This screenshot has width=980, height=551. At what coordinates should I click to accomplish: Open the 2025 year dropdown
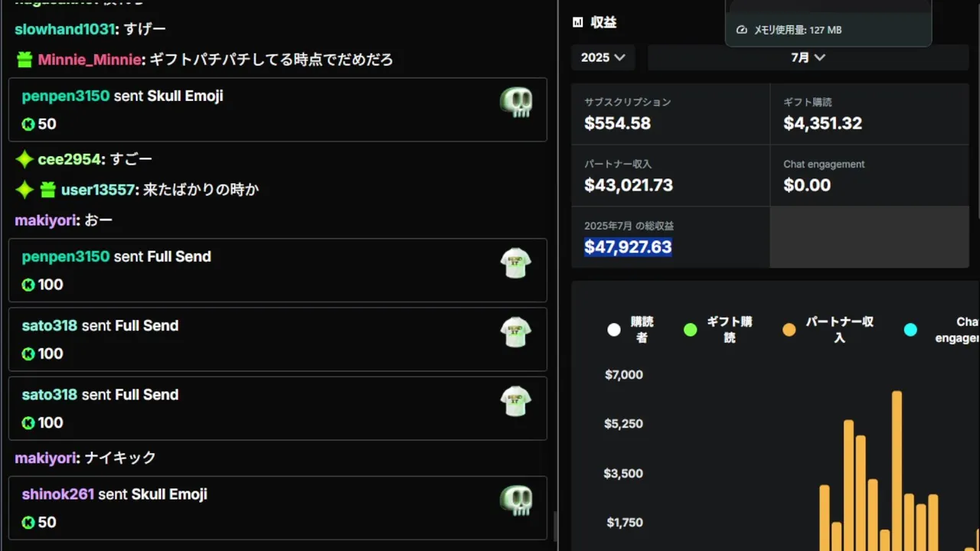click(603, 57)
